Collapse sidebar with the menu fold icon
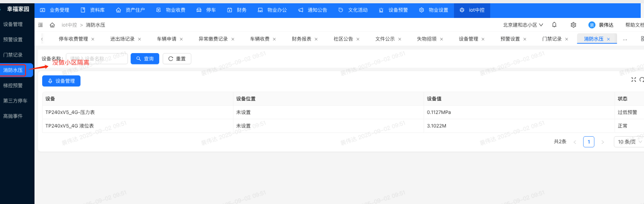The width and height of the screenshot is (644, 204). click(41, 25)
